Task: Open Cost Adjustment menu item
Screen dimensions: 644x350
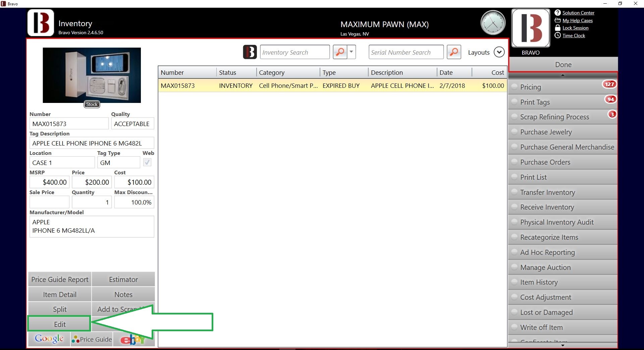Action: 563,297
